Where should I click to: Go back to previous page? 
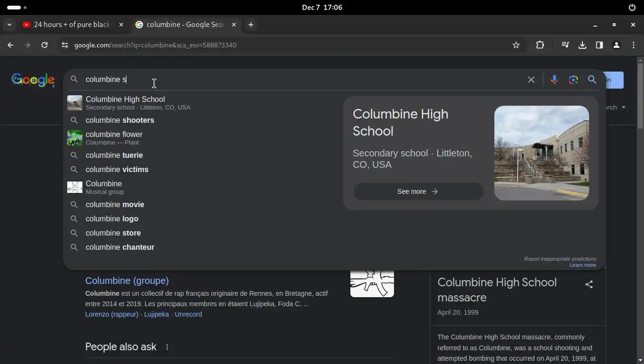click(10, 45)
